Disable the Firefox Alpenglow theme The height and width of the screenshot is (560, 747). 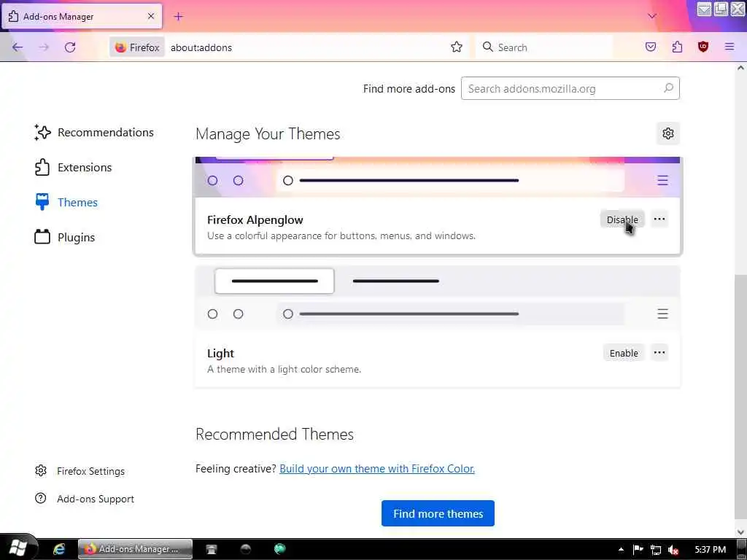point(622,219)
